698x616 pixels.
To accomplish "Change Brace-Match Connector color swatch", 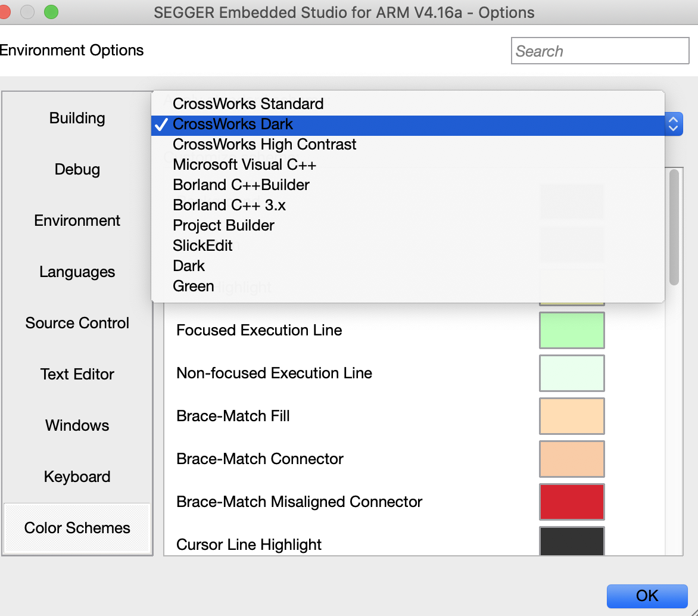I will [572, 459].
